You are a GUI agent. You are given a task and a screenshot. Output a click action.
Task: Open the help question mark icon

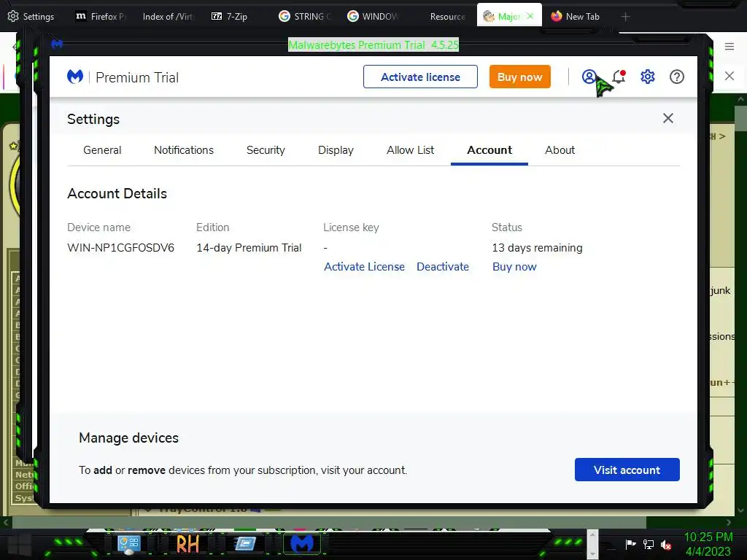click(x=676, y=77)
